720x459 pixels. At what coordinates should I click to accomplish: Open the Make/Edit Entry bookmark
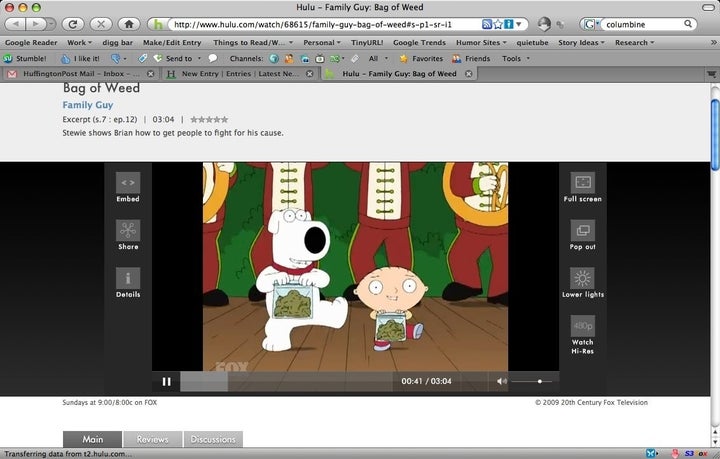[x=172, y=43]
